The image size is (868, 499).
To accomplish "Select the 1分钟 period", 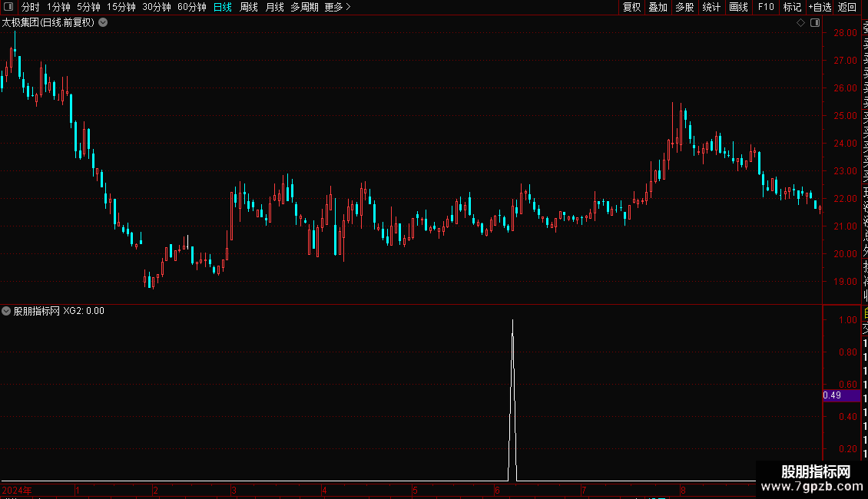I will click(58, 7).
